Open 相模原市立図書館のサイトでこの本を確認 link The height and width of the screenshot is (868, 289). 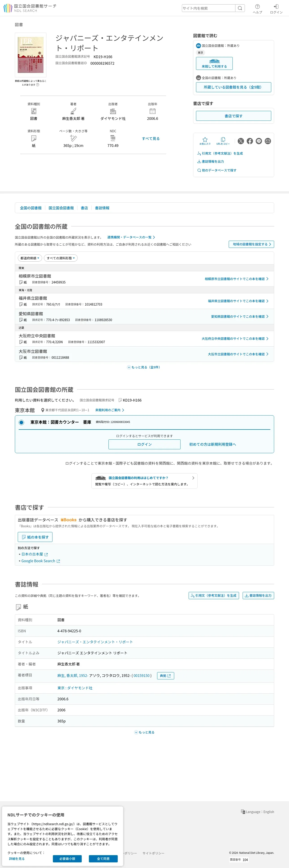tap(237, 279)
